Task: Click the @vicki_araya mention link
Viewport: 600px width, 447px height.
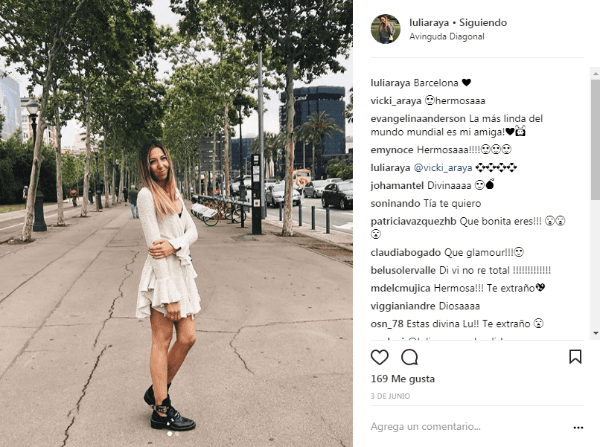Action: coord(443,168)
